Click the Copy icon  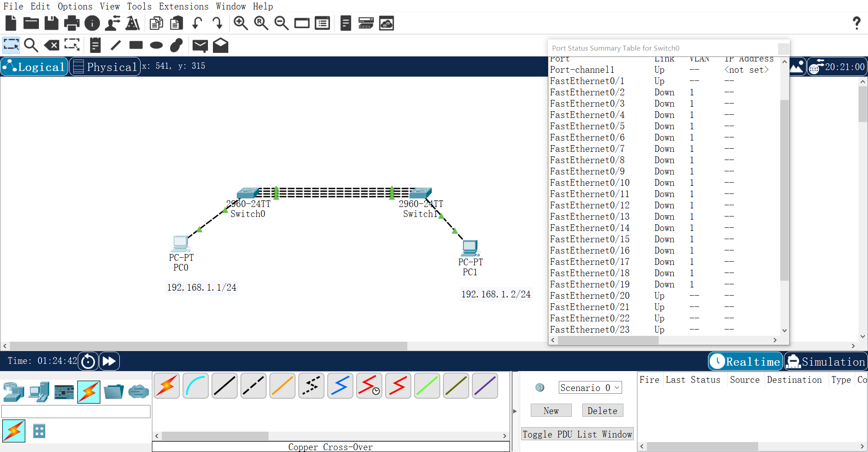pos(156,23)
